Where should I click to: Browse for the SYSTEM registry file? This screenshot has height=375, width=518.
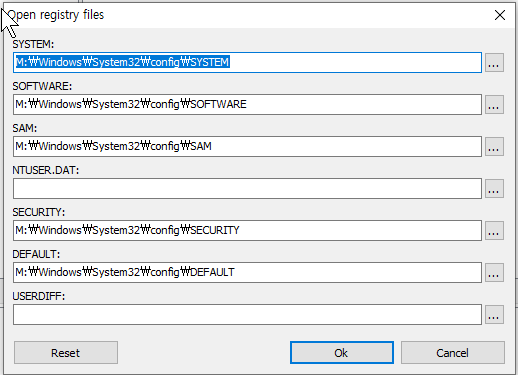click(494, 62)
